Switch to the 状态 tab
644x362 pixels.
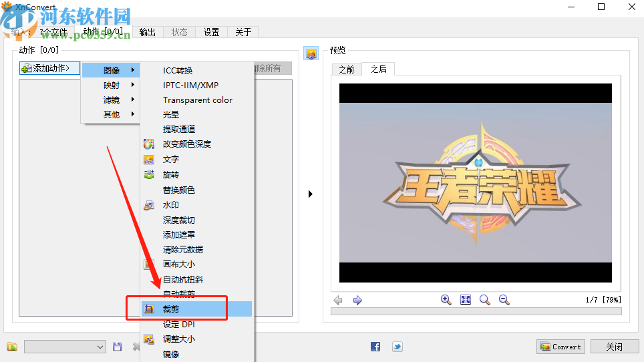point(180,32)
